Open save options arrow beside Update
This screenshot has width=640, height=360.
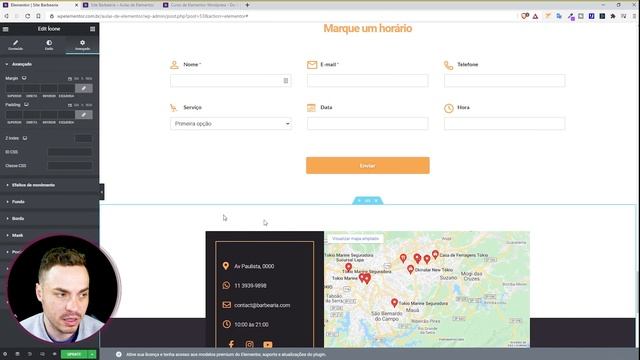pos(92,354)
